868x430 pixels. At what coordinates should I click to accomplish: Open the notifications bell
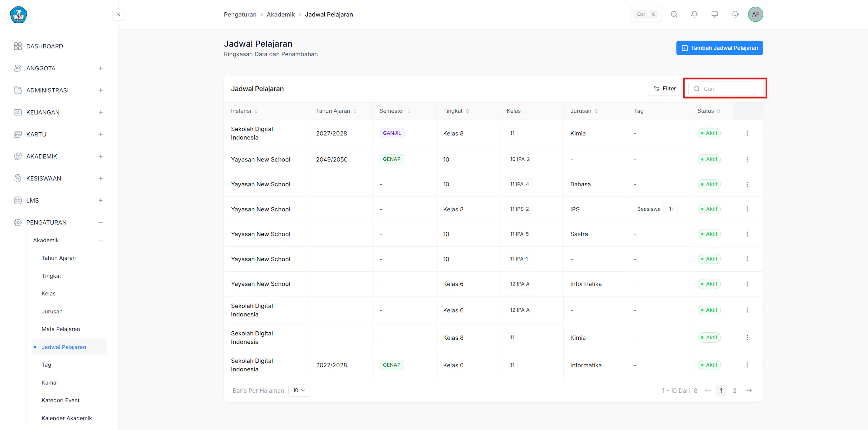point(694,14)
